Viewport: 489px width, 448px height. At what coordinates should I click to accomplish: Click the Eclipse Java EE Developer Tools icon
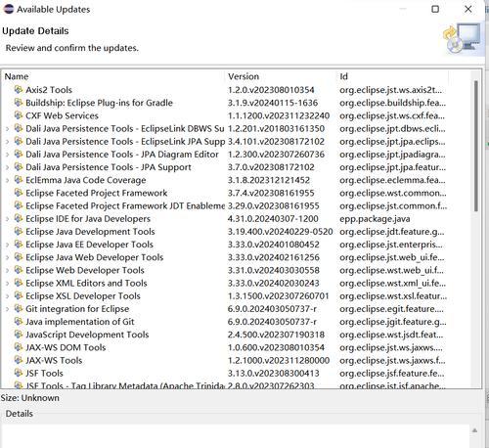coord(19,244)
